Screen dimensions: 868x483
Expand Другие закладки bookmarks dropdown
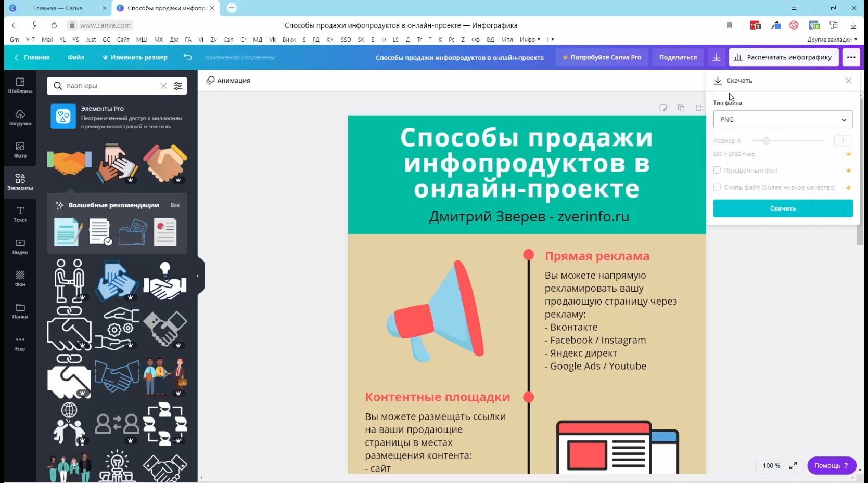(x=832, y=40)
